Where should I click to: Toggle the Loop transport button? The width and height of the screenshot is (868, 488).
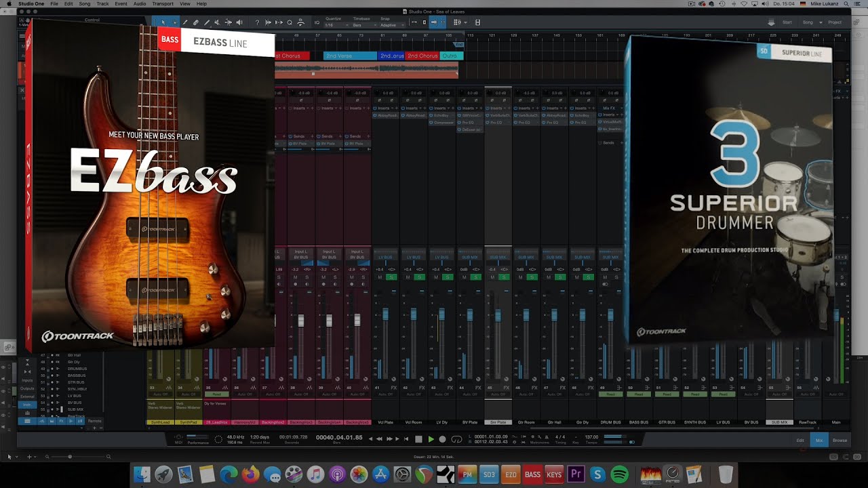tap(457, 439)
